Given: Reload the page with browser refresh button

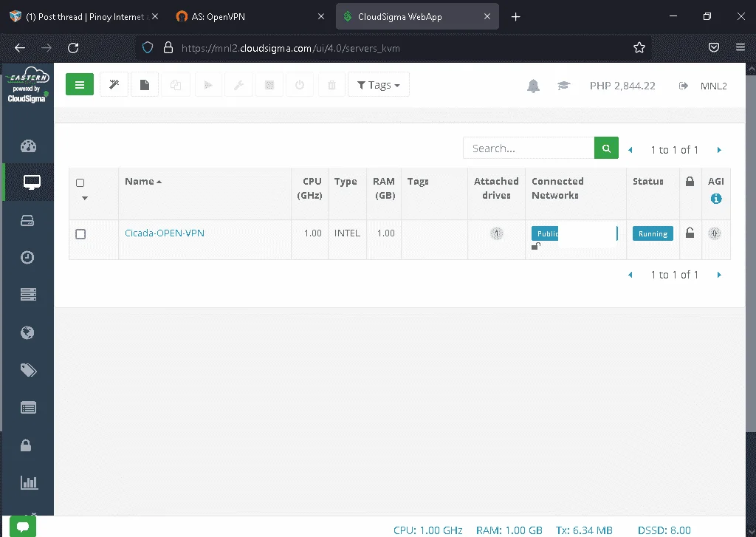Looking at the screenshot, I should (x=73, y=48).
